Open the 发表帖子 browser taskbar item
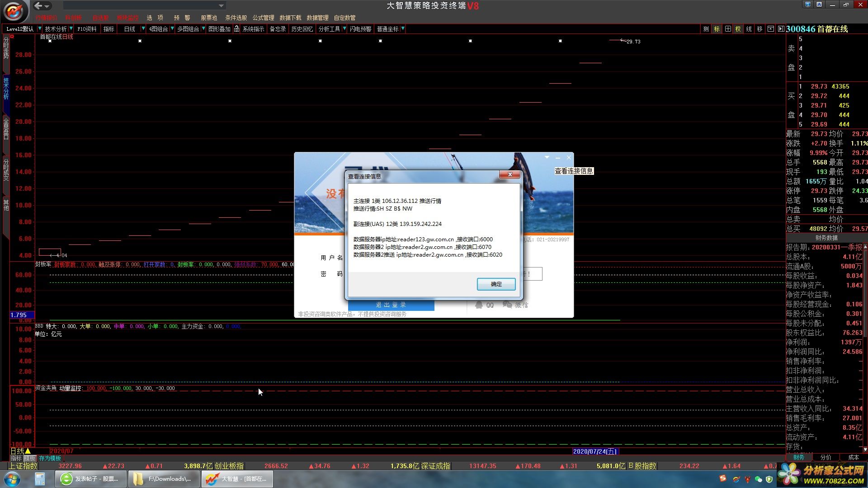This screenshot has height=488, width=868. 90,479
